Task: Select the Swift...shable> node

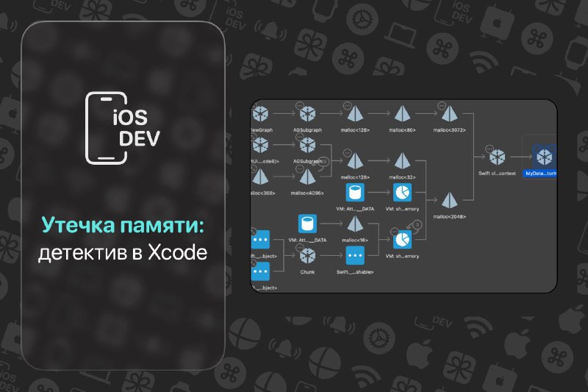Action: point(355,255)
